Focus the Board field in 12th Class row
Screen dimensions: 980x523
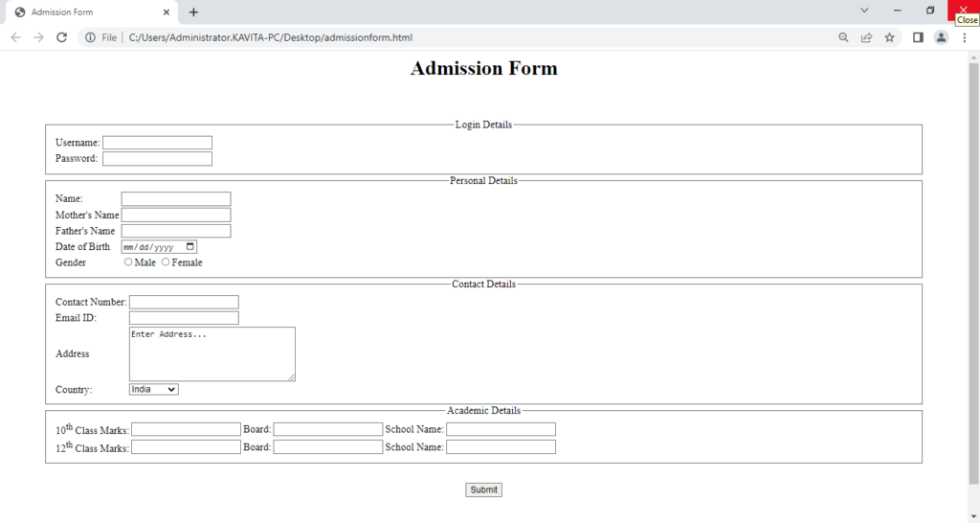328,446
